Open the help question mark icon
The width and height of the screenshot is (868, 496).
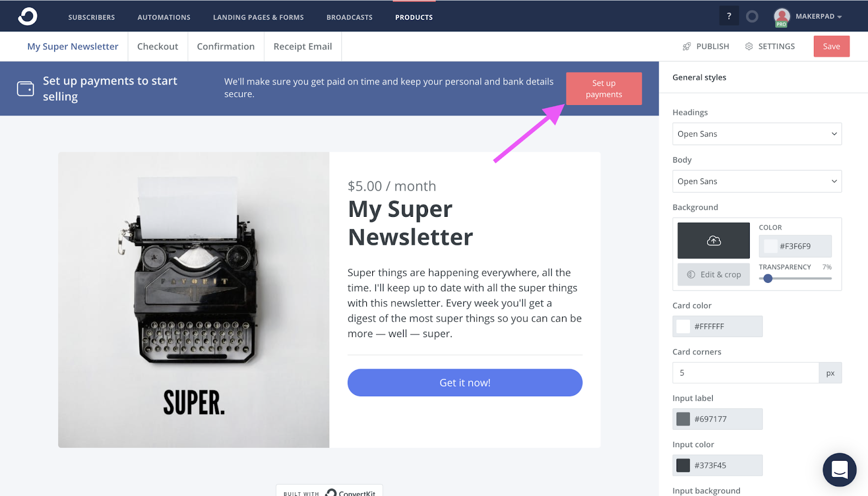[x=729, y=16]
